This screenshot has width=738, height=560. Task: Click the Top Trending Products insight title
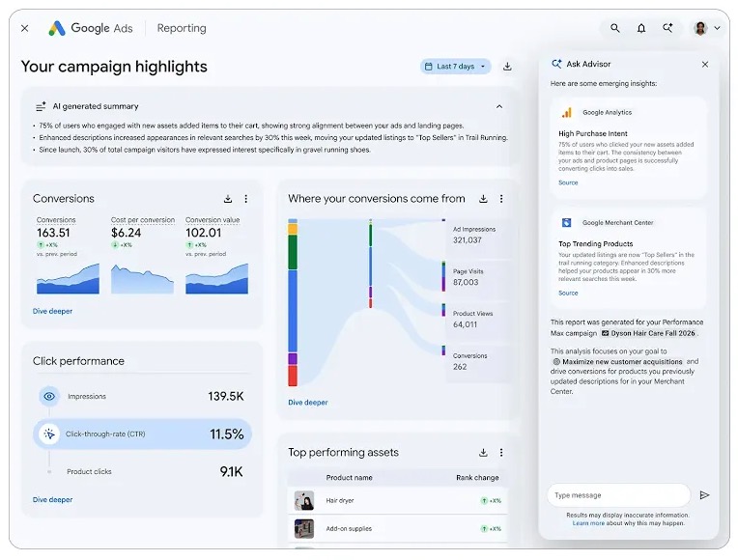click(x=596, y=243)
